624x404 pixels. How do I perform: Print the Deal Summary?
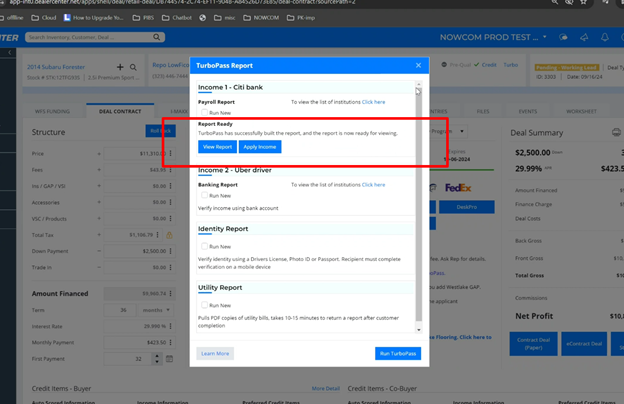[616, 133]
